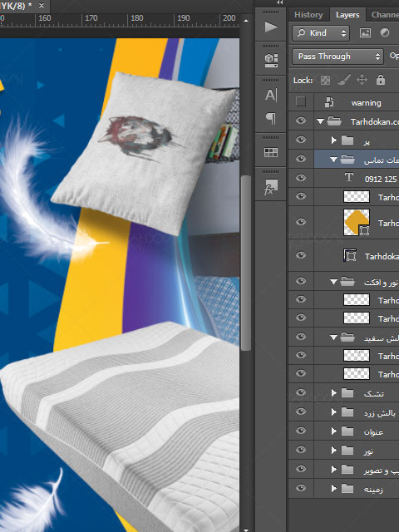
Task: Lock all padlock icon
Action: pyautogui.click(x=381, y=80)
